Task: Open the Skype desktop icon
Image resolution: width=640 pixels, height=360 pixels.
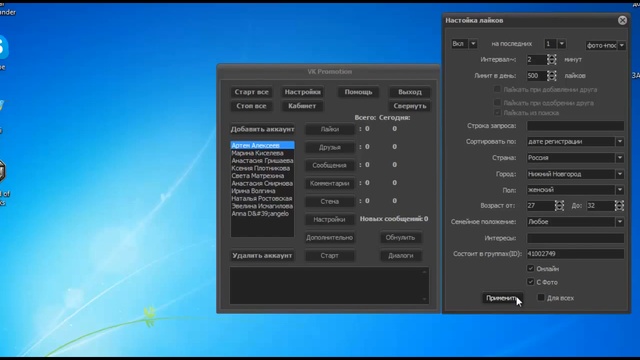Action: 3,47
